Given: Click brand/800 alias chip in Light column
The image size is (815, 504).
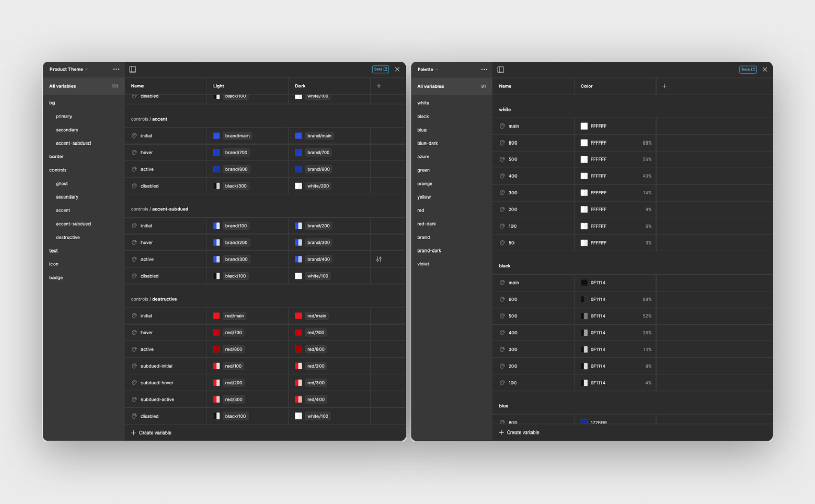Looking at the screenshot, I should [236, 169].
